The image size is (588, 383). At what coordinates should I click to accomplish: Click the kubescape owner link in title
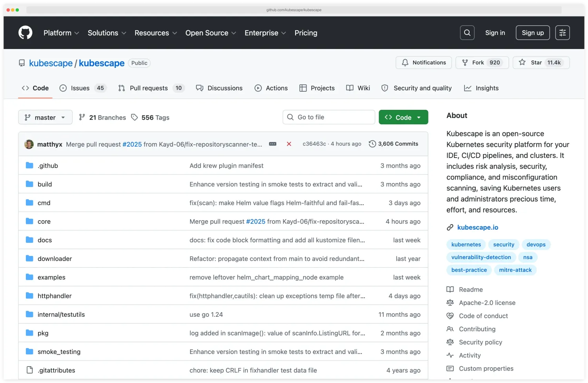[51, 63]
